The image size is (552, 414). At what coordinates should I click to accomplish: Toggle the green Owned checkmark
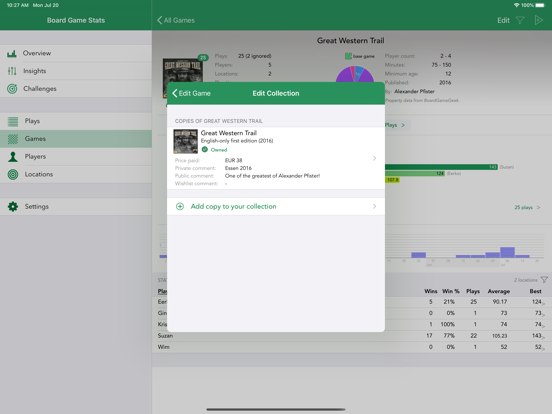point(205,150)
